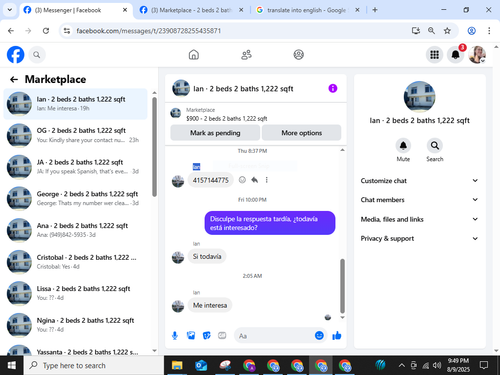
Task: Open the George conversation in list
Action: [75, 198]
